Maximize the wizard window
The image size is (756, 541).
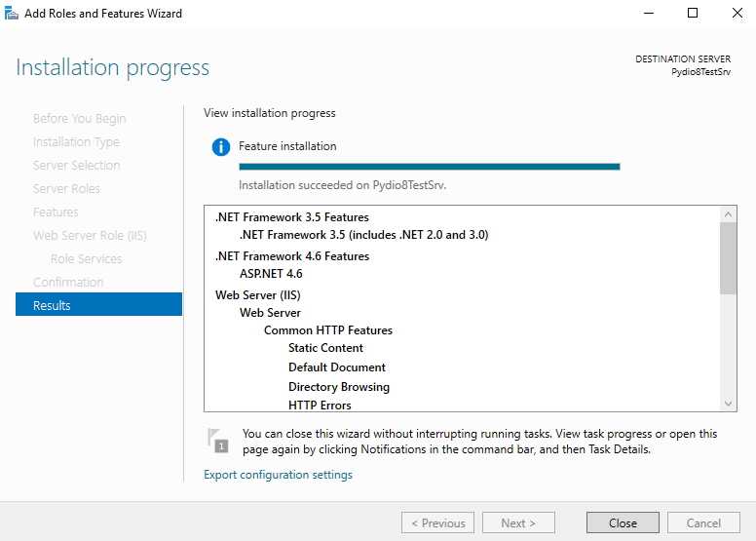point(693,13)
